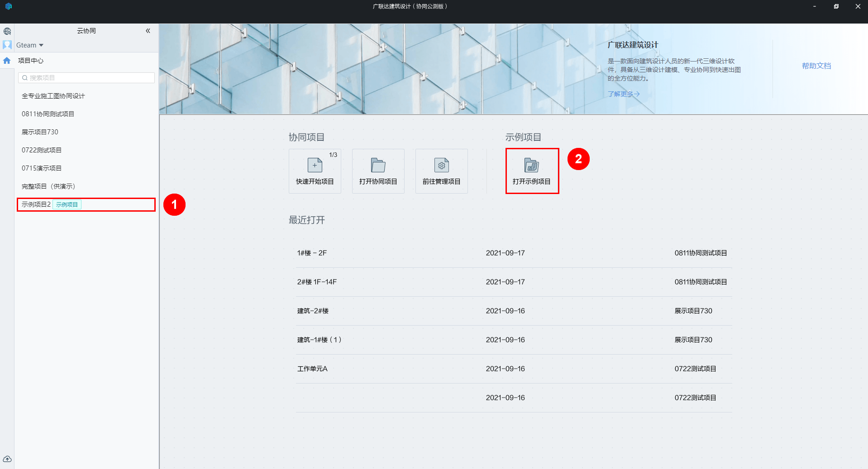The height and width of the screenshot is (469, 868).
Task: Click the Gteam user avatar icon
Action: point(7,45)
